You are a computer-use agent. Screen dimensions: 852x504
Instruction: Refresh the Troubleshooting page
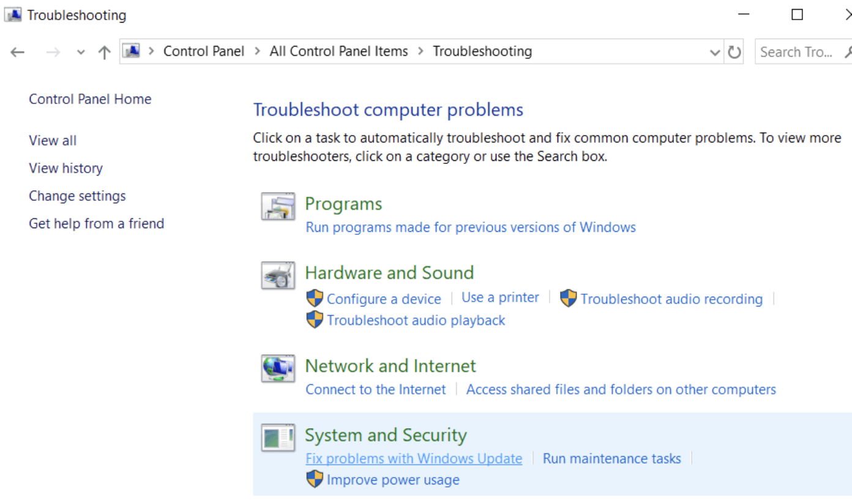734,52
